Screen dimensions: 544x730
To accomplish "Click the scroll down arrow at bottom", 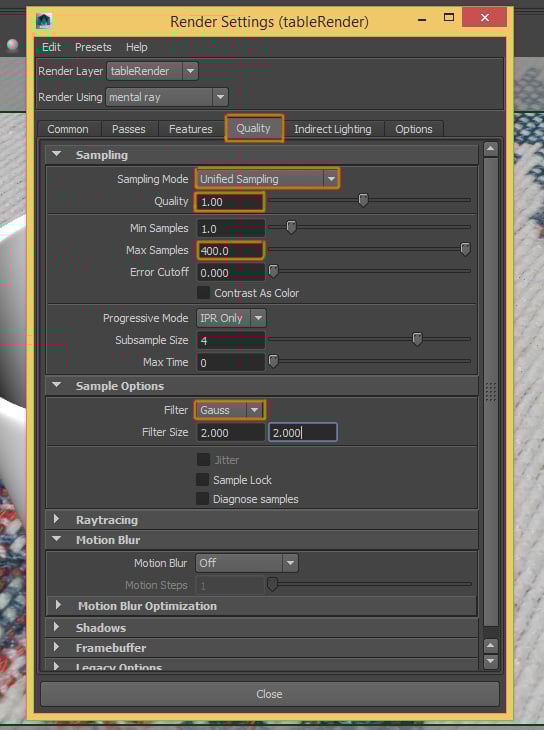I will 490,661.
